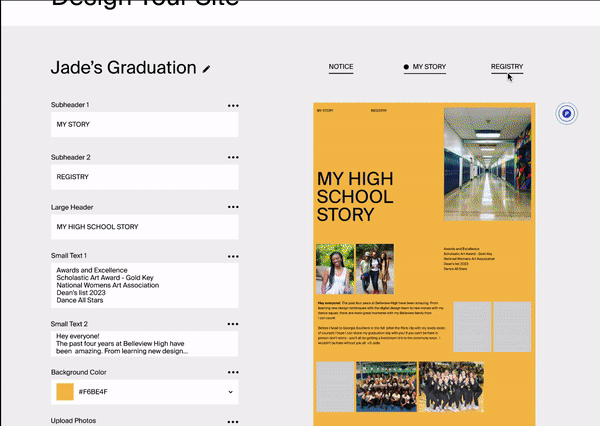Image resolution: width=600 pixels, height=426 pixels.
Task: Click the round blue badge icon
Action: point(567,114)
